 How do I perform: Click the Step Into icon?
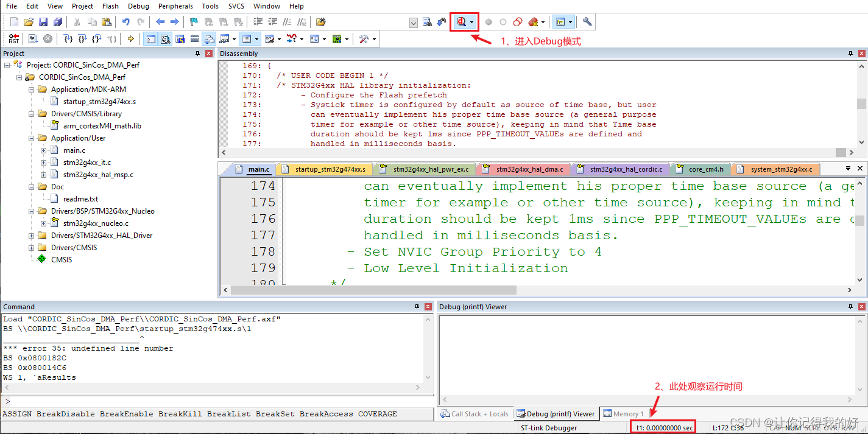(x=68, y=39)
